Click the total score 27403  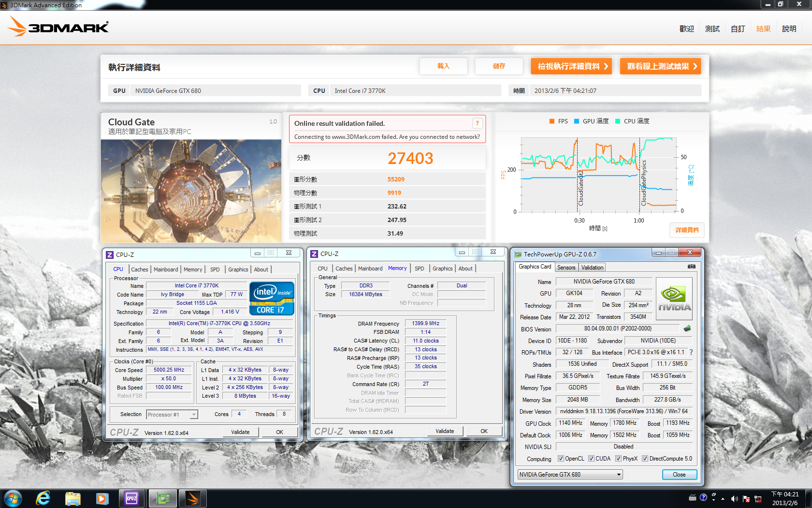410,158
